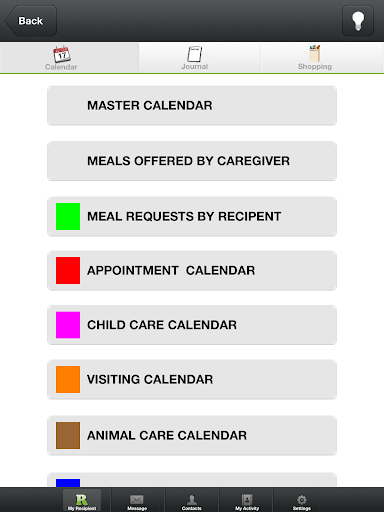This screenshot has width=384, height=512.
Task: Open My Activity icon
Action: click(247, 500)
